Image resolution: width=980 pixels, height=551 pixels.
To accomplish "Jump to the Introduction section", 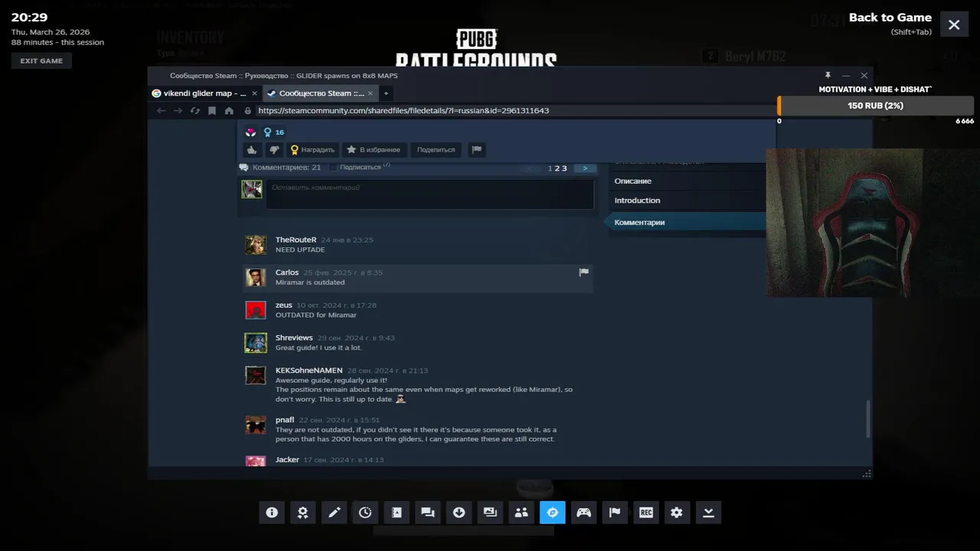I will 637,201.
